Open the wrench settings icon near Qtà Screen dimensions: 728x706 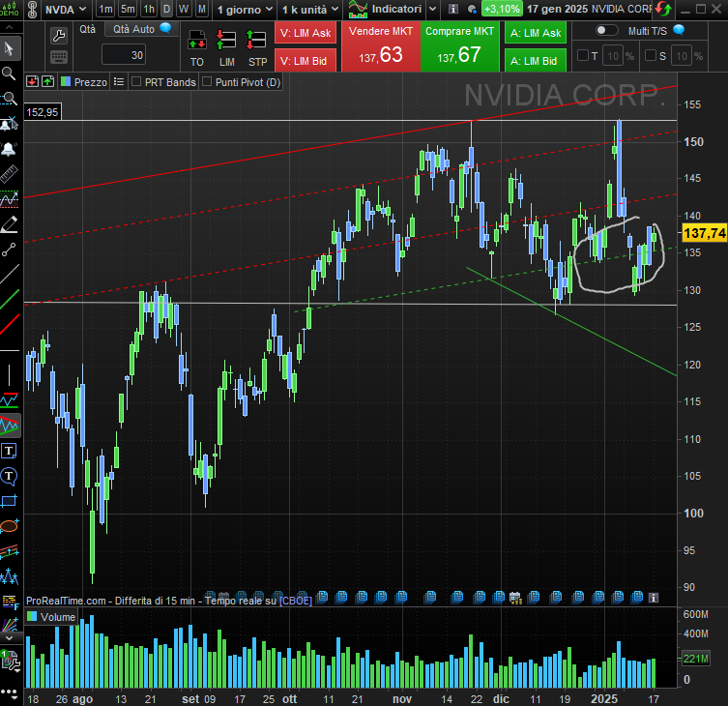tap(58, 36)
